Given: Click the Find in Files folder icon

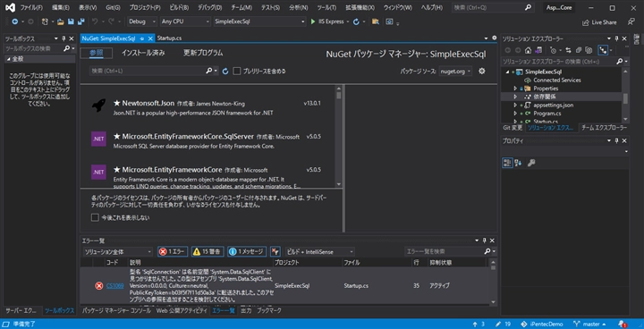Looking at the screenshot, I should coord(375,21).
